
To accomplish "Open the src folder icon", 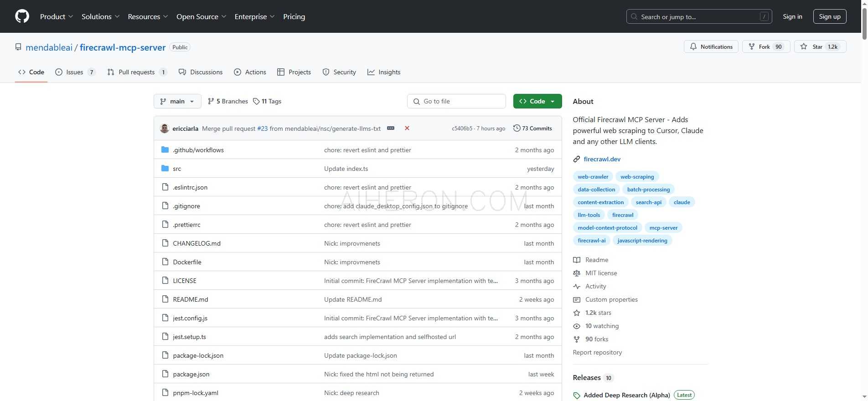I will (x=165, y=168).
